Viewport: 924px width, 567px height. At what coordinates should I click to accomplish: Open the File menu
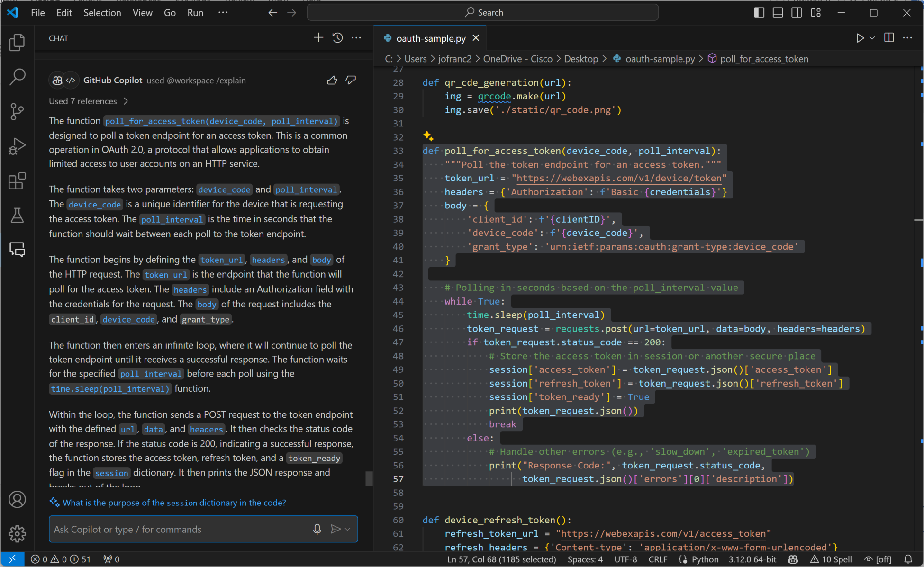38,13
